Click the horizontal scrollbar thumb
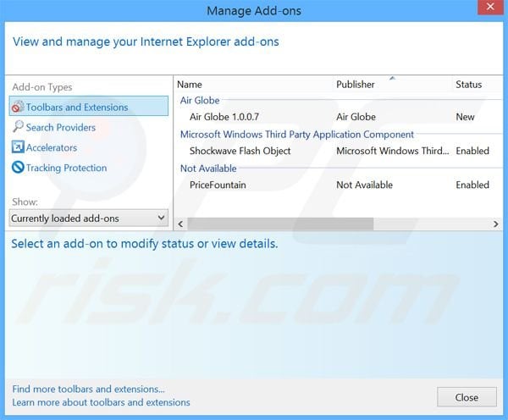Image resolution: width=508 pixels, height=420 pixels. [280, 224]
